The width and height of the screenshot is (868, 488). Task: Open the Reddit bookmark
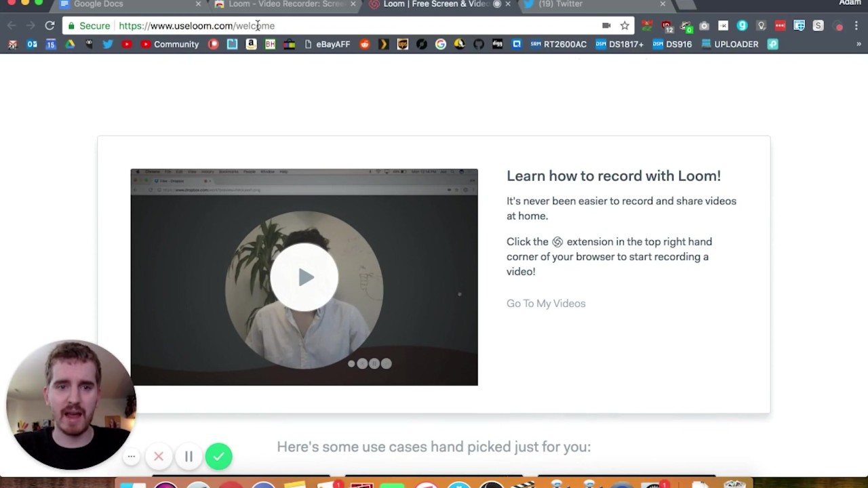point(365,44)
